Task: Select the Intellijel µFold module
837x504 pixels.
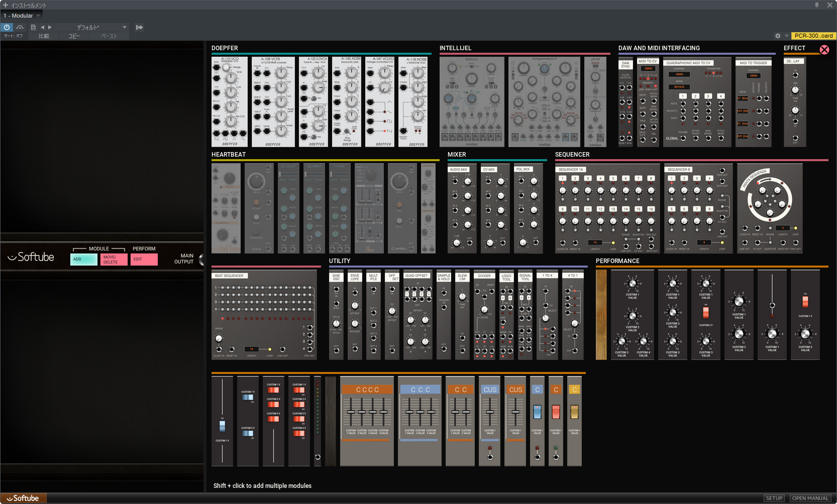Action: (595, 102)
